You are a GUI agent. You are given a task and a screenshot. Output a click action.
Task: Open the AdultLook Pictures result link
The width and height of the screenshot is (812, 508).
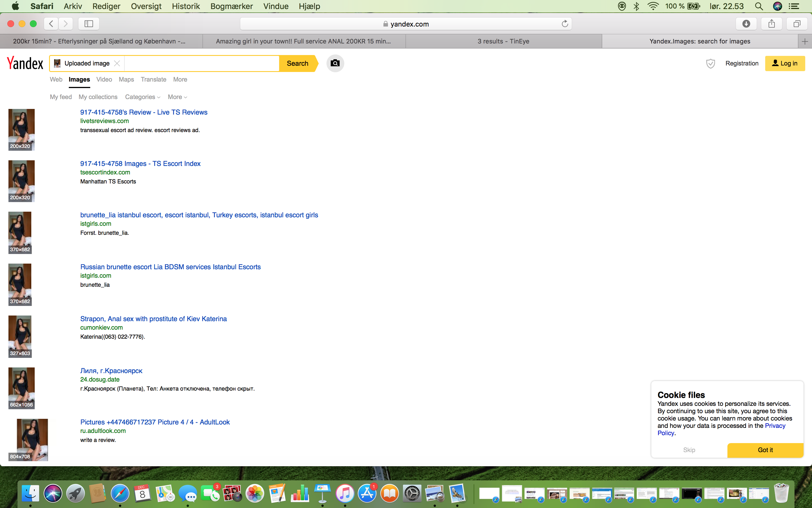(155, 422)
